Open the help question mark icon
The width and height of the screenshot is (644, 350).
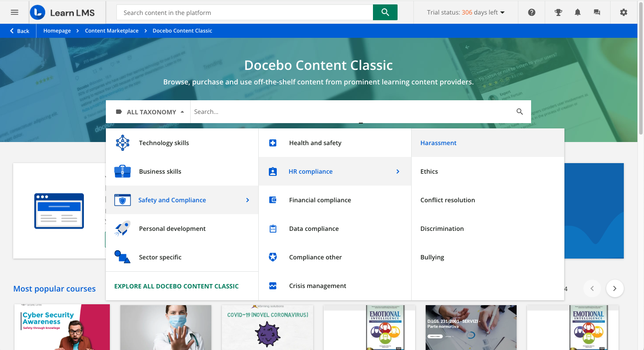tap(532, 12)
